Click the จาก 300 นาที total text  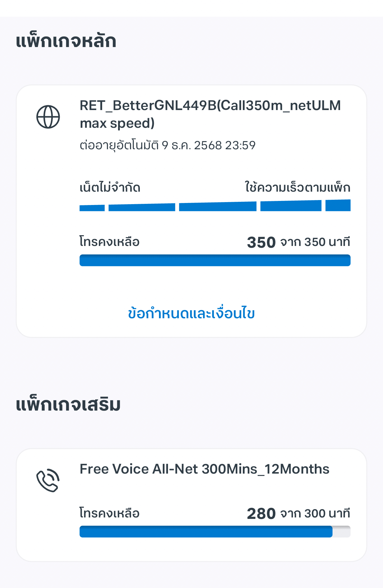[315, 513]
